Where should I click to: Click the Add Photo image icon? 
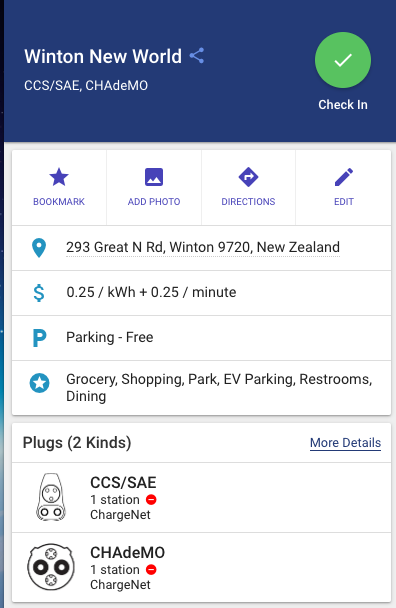point(154,177)
